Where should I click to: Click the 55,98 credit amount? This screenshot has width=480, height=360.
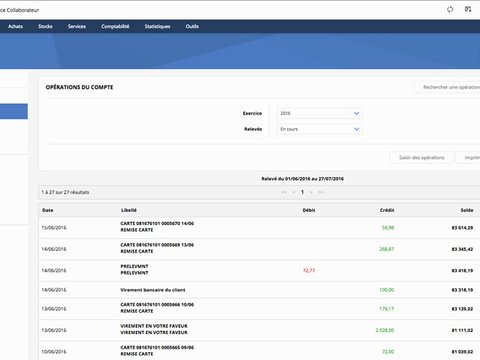(388, 228)
